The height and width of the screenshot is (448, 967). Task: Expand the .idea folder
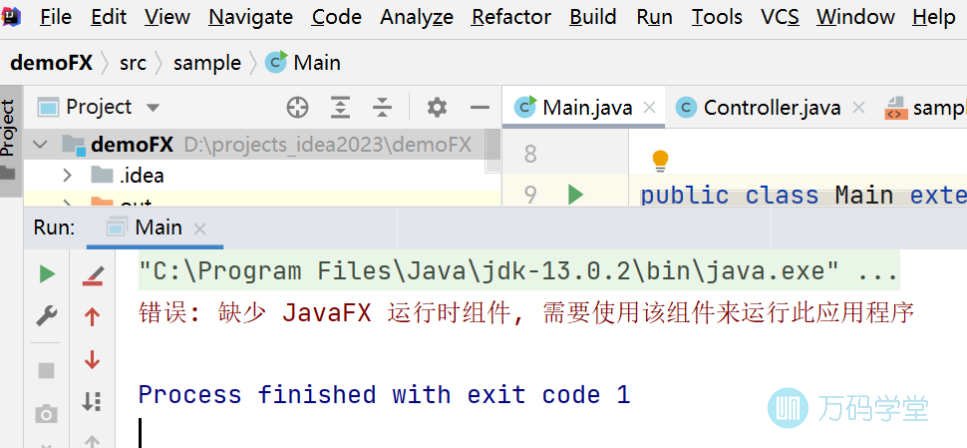67,176
